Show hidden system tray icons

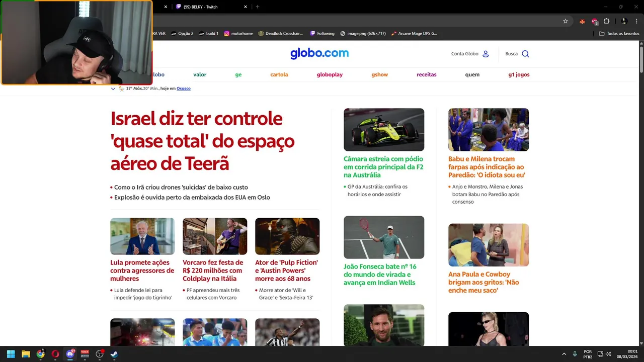coord(563,354)
